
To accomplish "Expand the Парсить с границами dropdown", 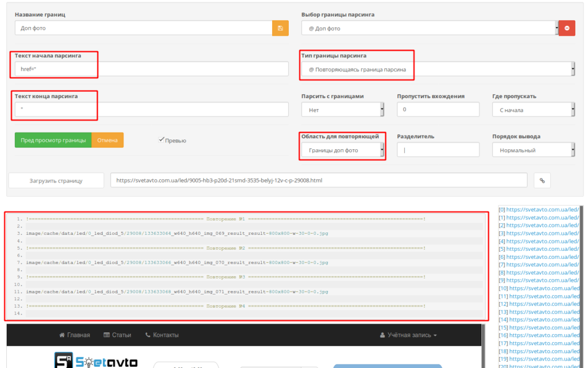I will coord(342,110).
